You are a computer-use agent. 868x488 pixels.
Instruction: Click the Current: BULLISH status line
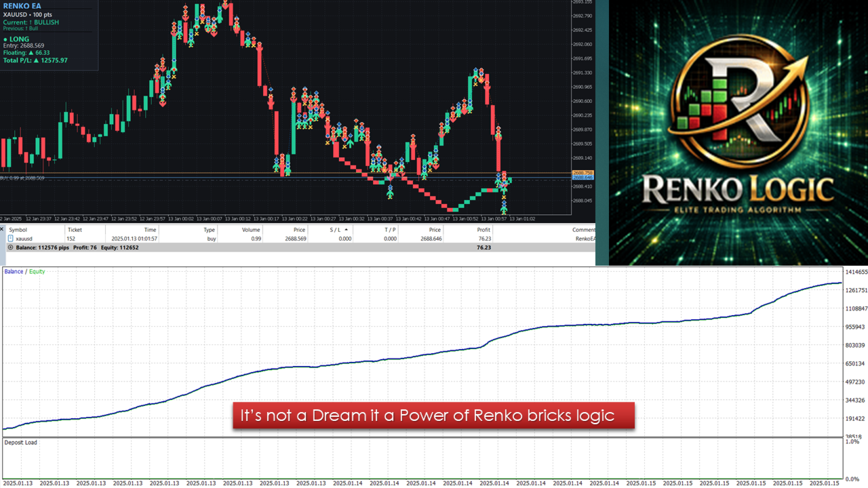click(31, 22)
